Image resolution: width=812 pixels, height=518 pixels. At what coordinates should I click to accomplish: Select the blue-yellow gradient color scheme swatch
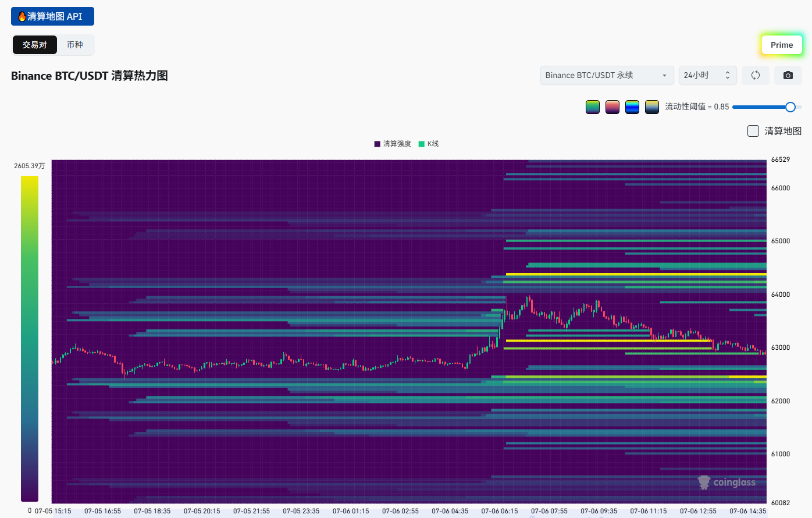652,107
